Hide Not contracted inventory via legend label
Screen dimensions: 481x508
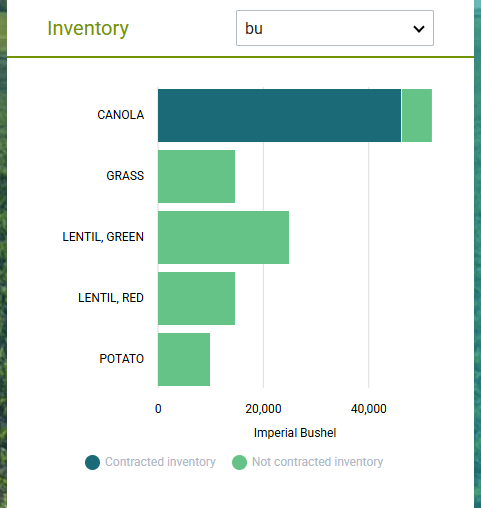(317, 462)
